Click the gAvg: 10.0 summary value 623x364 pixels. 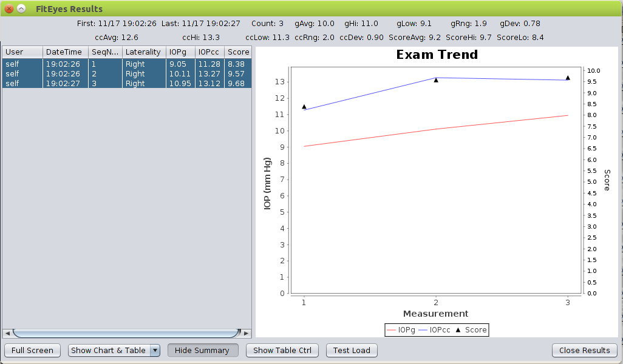pyautogui.click(x=315, y=24)
